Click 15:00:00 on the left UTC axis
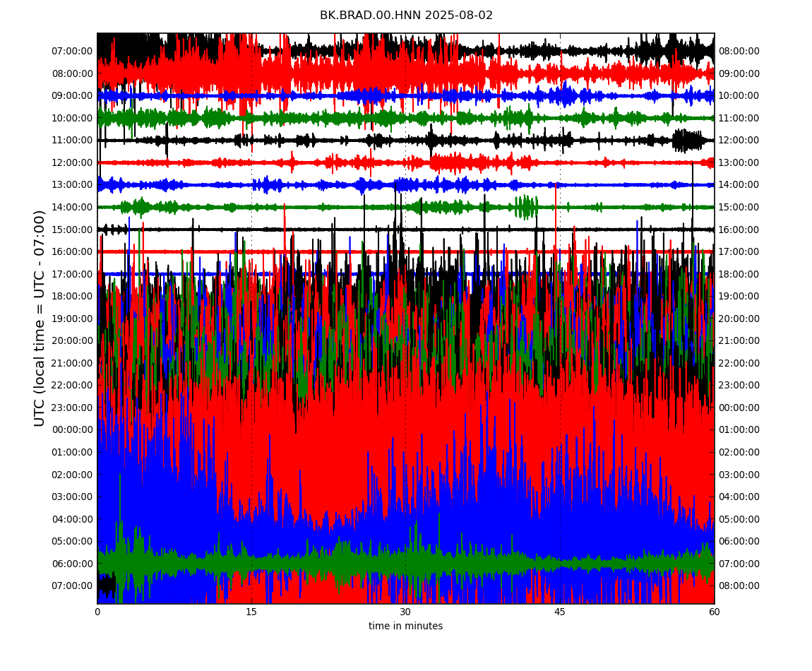This screenshot has width=812, height=671. tap(72, 230)
